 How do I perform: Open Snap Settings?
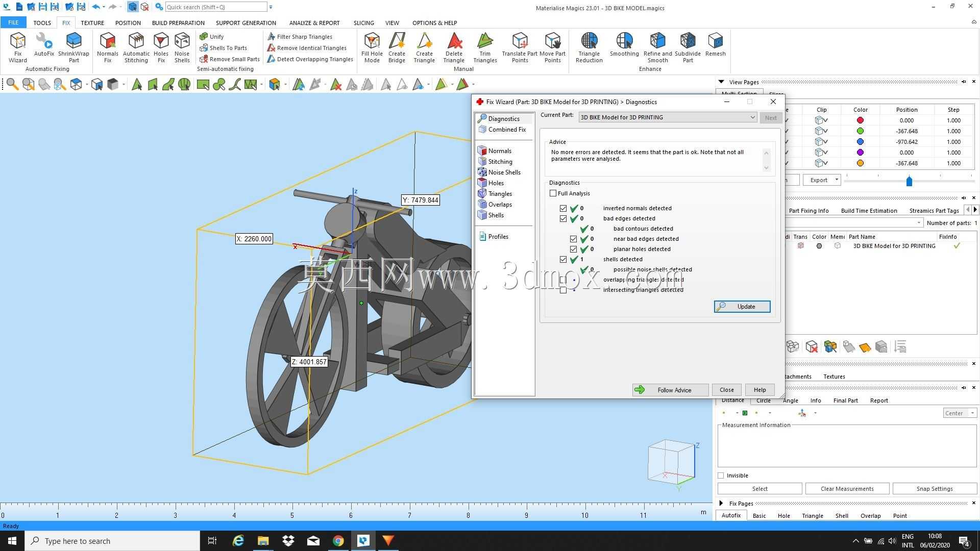coord(934,489)
